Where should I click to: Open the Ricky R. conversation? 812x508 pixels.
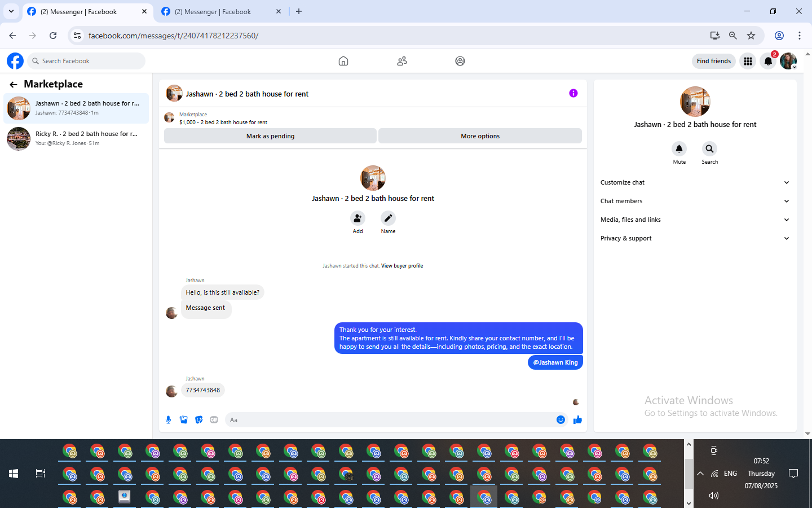click(x=77, y=138)
